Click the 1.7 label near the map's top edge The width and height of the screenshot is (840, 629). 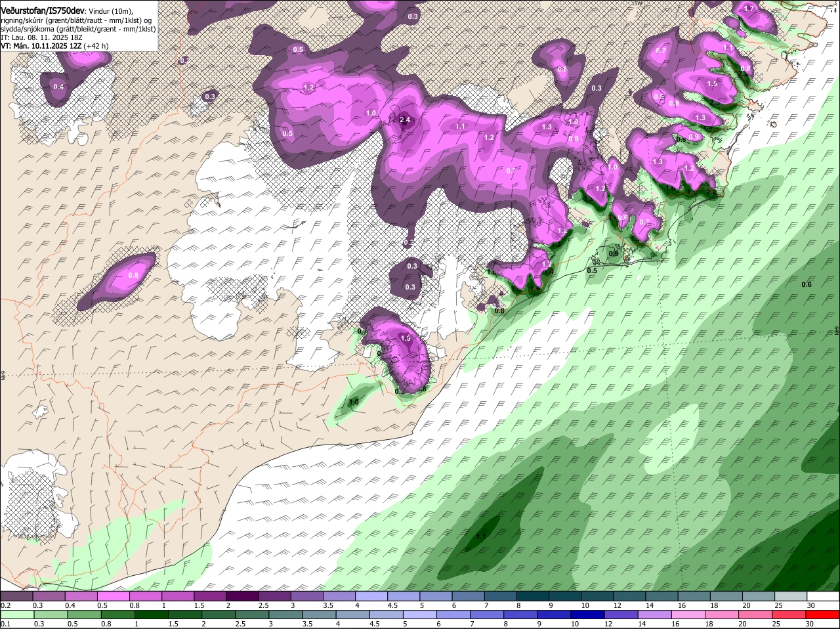[x=749, y=9]
